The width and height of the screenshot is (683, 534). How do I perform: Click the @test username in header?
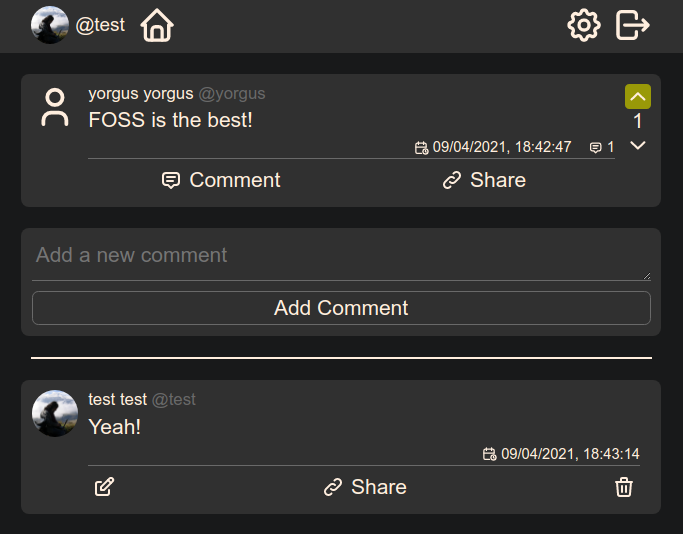(100, 25)
